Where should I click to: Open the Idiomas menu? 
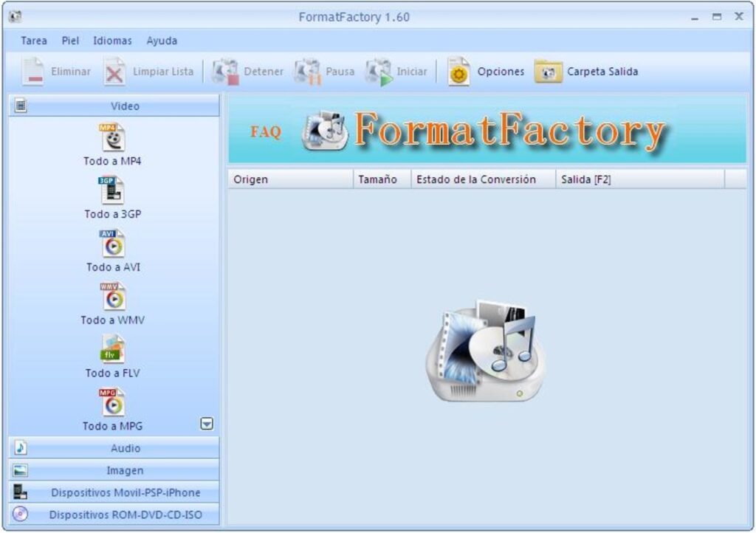click(x=112, y=41)
